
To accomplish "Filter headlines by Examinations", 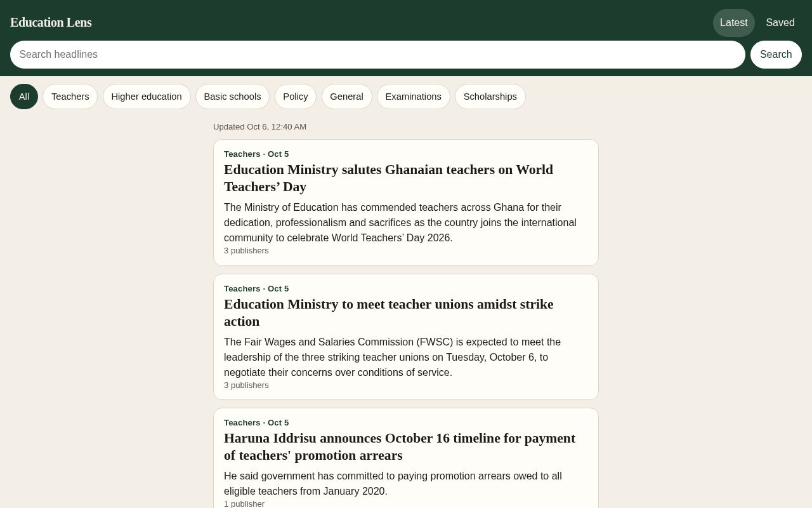I will (x=414, y=97).
